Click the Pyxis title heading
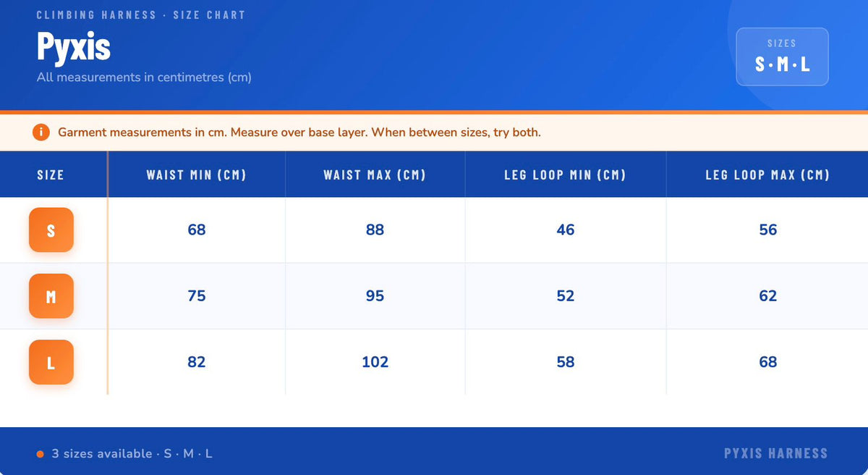The image size is (868, 475). [x=74, y=47]
